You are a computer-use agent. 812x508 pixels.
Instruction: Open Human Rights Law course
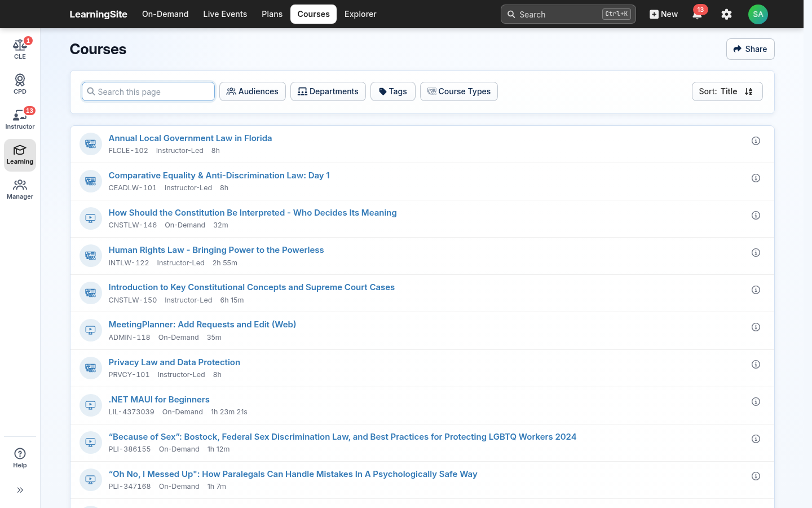216,250
